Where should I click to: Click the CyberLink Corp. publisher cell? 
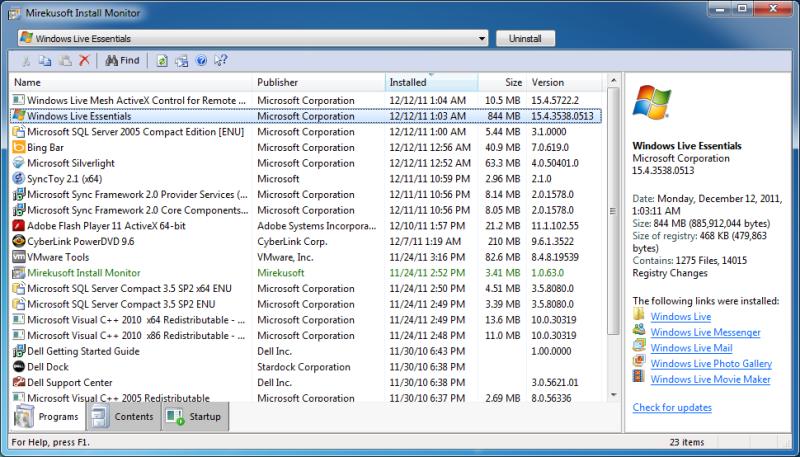pos(292,241)
